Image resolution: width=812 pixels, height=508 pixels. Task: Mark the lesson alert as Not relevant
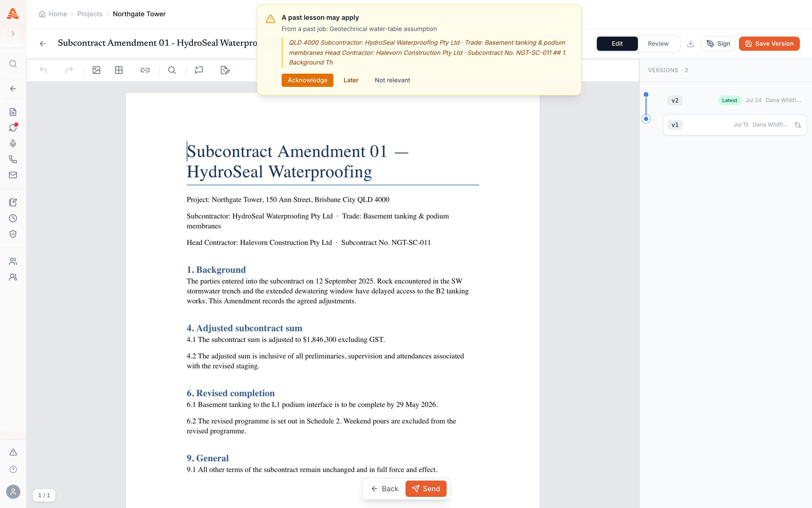[392, 80]
